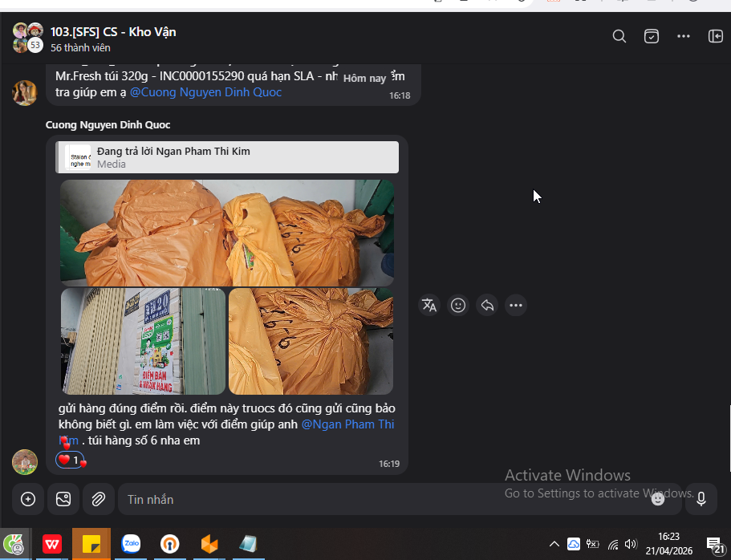Screen dimensions: 731x560
Task: Open the clock showing 16:23 21/04/2026
Action: point(669,544)
